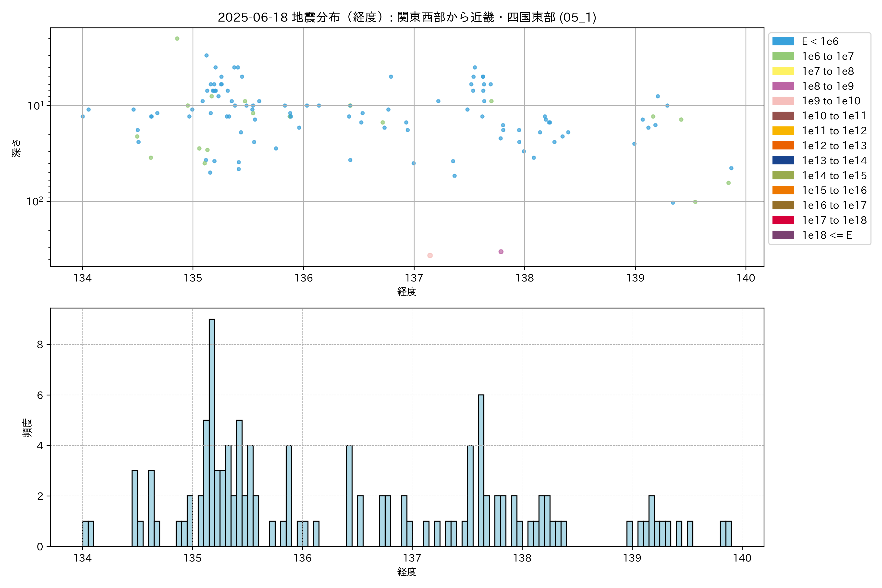The width and height of the screenshot is (882, 588).
Task: Click the magenta 1e8 to 1e9 swatch
Action: [x=783, y=86]
